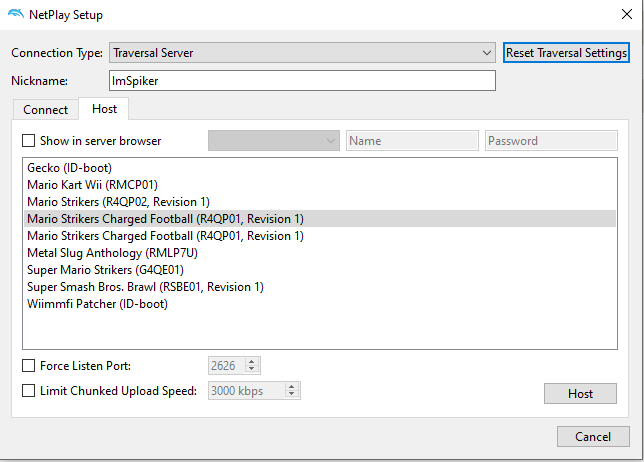Image resolution: width=644 pixels, height=462 pixels.
Task: Select Gecko (ID-boot) in the game list
Action: pyautogui.click(x=320, y=168)
